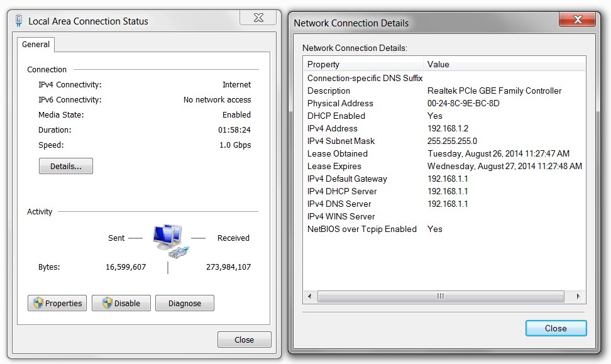Close the Network Connection Details dialog button
Screen dimensions: 611x364
(x=556, y=328)
